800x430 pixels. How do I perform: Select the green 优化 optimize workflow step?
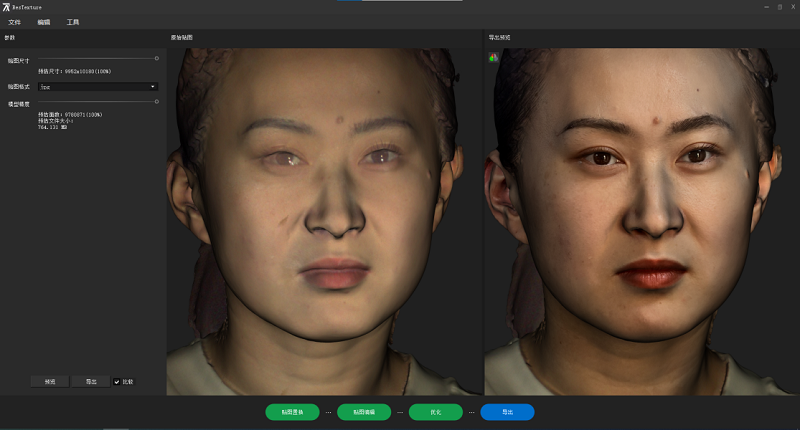[435, 412]
